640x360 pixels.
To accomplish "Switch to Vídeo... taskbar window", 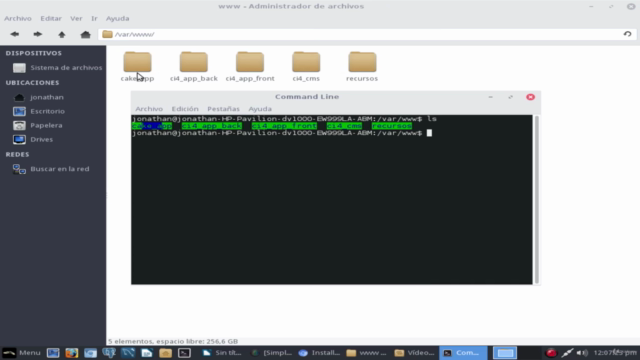I will [x=415, y=353].
